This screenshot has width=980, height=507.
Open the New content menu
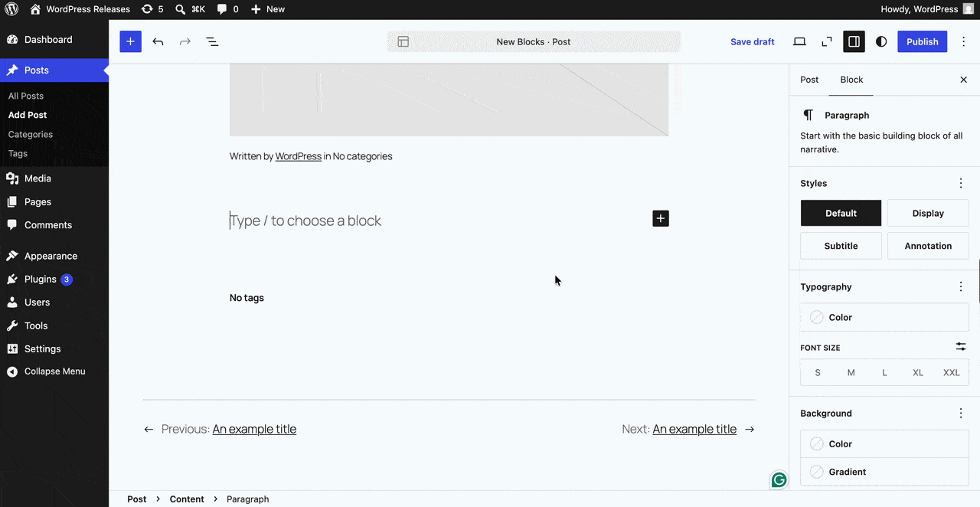(268, 9)
